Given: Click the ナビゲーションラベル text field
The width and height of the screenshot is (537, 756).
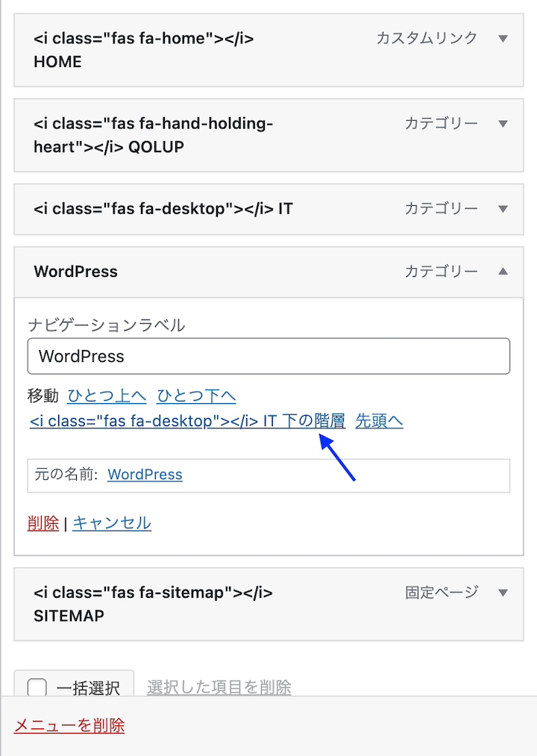Looking at the screenshot, I should pos(268,356).
